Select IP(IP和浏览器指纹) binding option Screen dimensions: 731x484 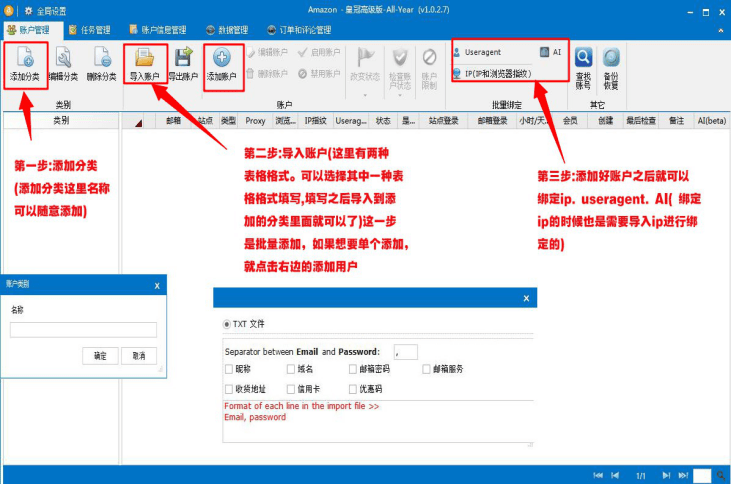click(492, 73)
